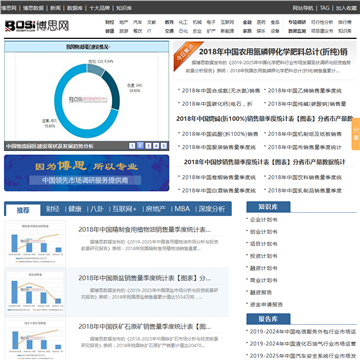Open 数据库 in the top dark bar

click(x=75, y=8)
